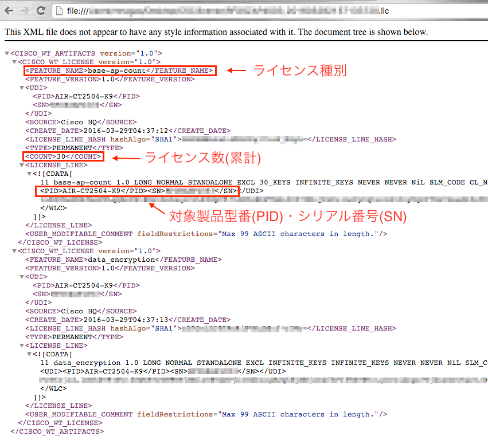The image size is (488, 448).
Task: Click the second LICENSE_LINE_HASH SHA1 line
Action: coord(210,328)
